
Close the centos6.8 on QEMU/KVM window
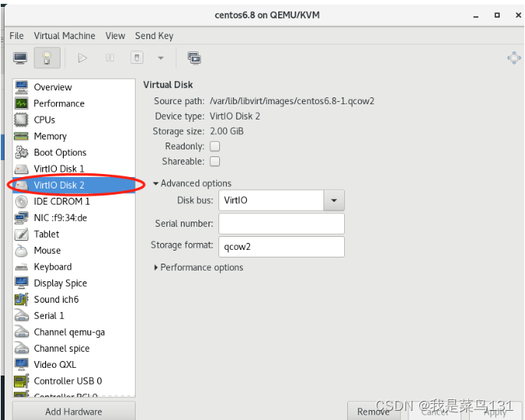[518, 15]
